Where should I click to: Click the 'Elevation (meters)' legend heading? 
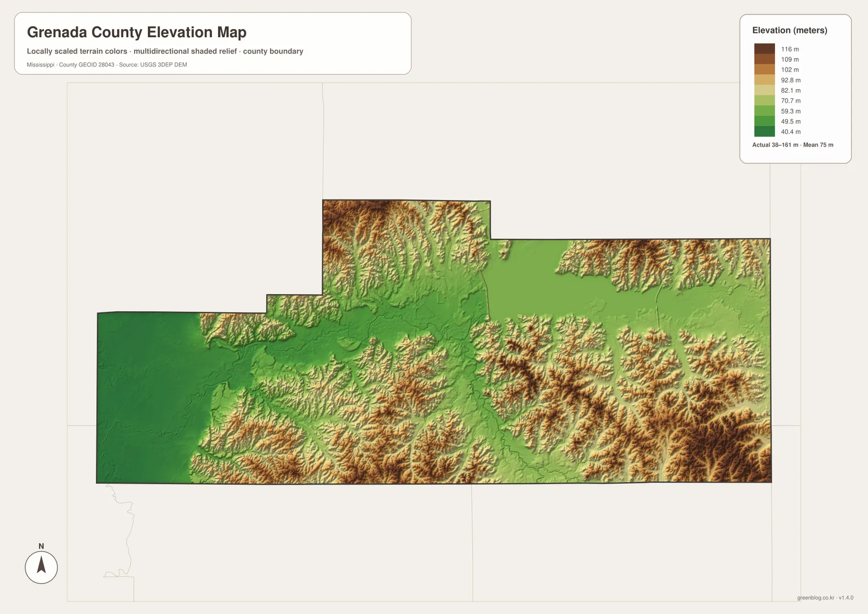(x=789, y=30)
